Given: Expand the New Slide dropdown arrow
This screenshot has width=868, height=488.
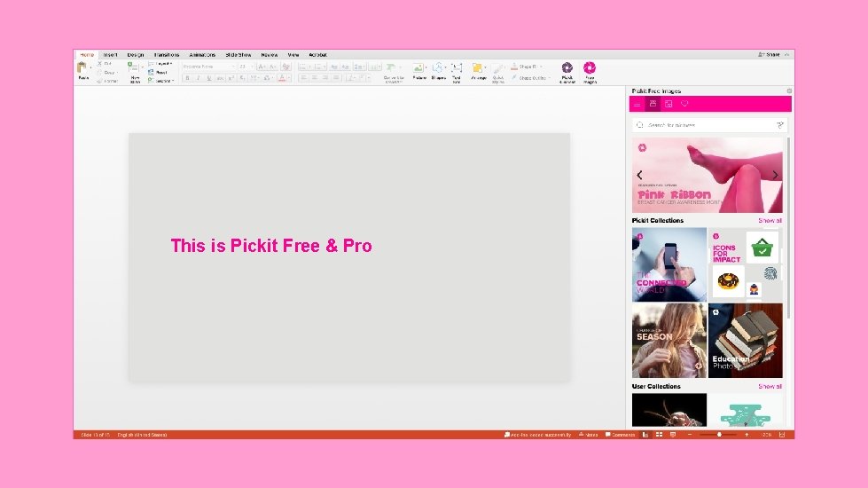Looking at the screenshot, I should click(x=142, y=67).
